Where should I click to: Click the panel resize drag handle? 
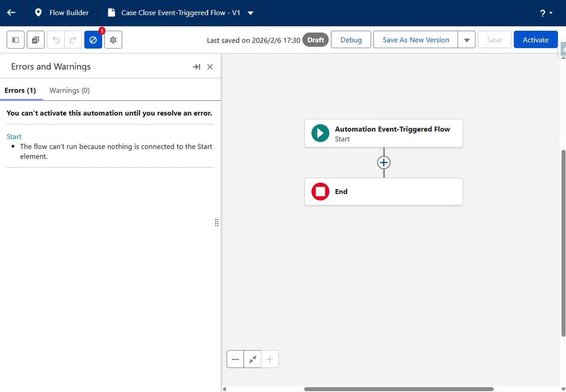pos(216,223)
